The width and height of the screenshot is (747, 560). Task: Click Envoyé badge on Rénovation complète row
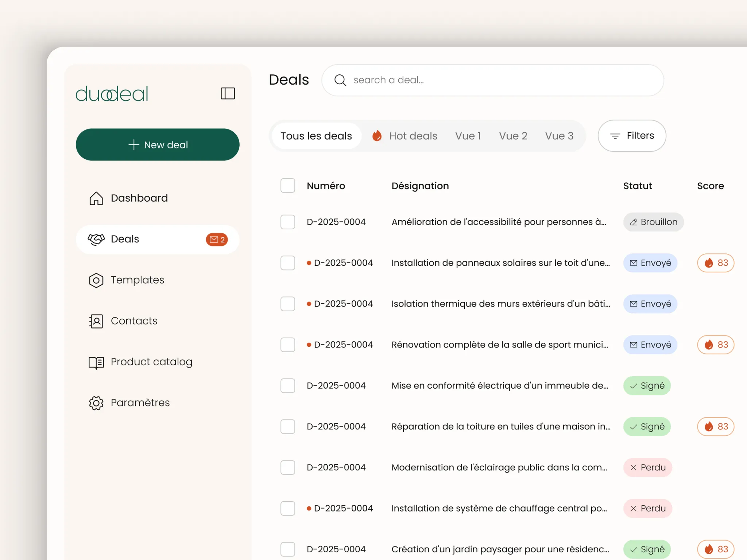pyautogui.click(x=650, y=345)
